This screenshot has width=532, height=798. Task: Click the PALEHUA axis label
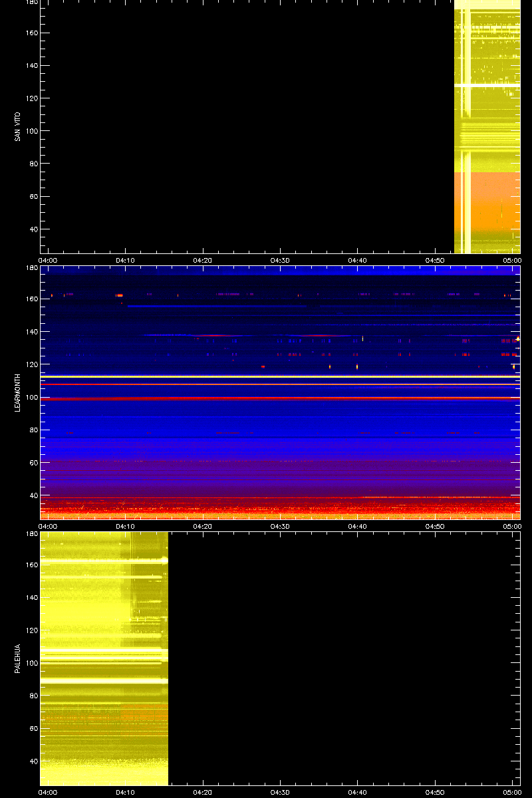(x=18, y=658)
